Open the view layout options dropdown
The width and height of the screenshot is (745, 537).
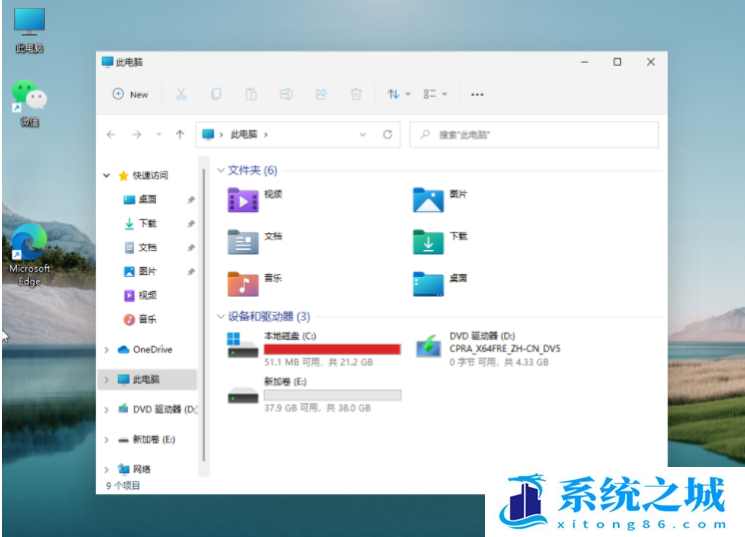[x=434, y=94]
